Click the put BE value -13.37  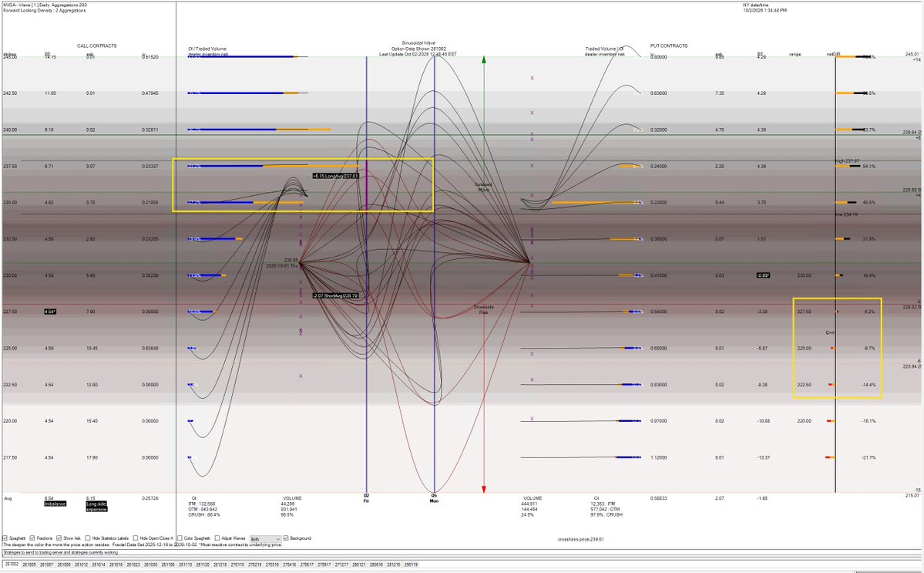click(764, 457)
